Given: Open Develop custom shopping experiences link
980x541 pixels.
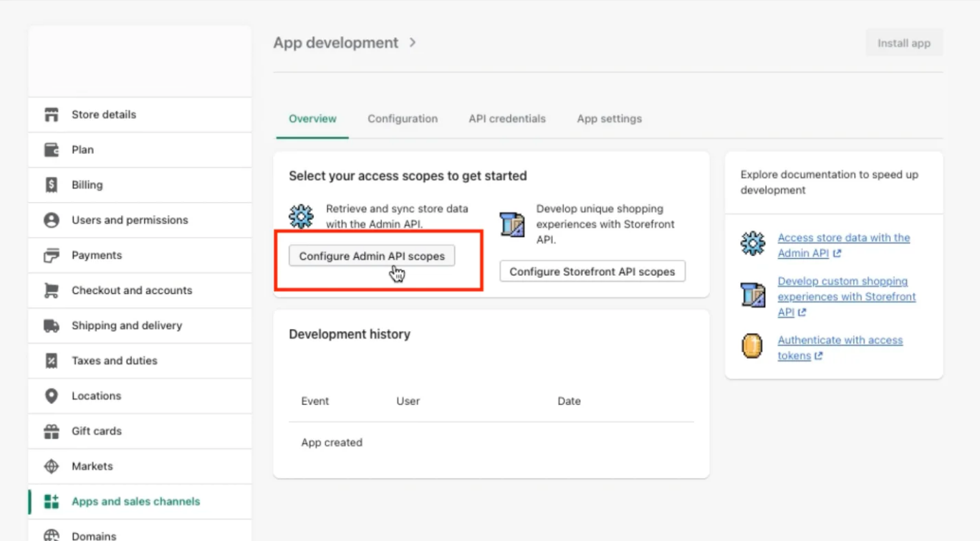Looking at the screenshot, I should pyautogui.click(x=847, y=297).
